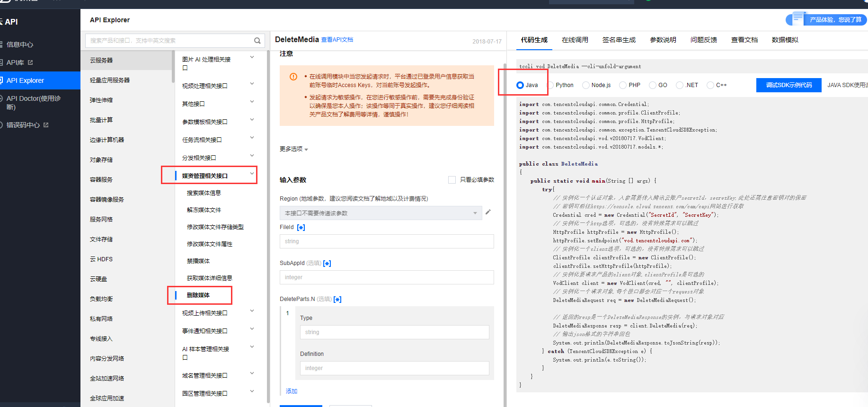Click the search magnifier icon
Screen dimensions: 868x407
tap(257, 41)
